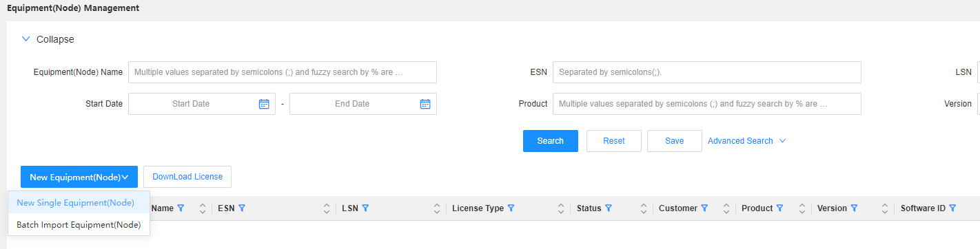
Task: Click the Product column filter icon
Action: 779,208
